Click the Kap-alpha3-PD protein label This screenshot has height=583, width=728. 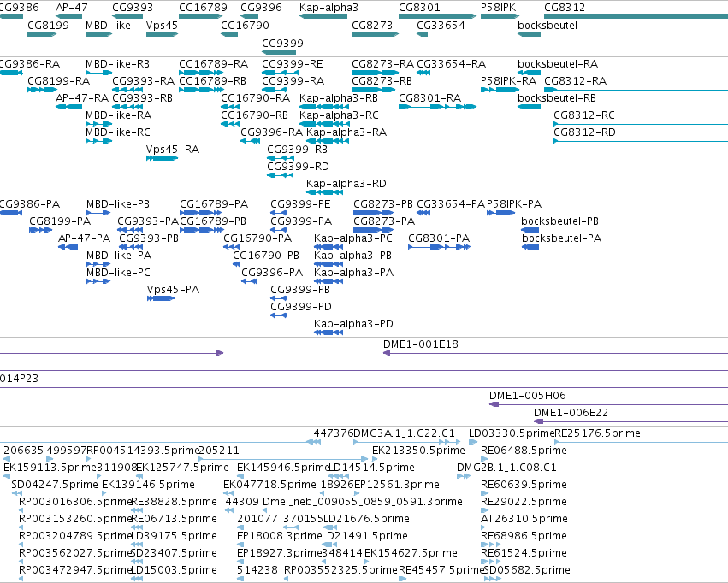pos(353,324)
